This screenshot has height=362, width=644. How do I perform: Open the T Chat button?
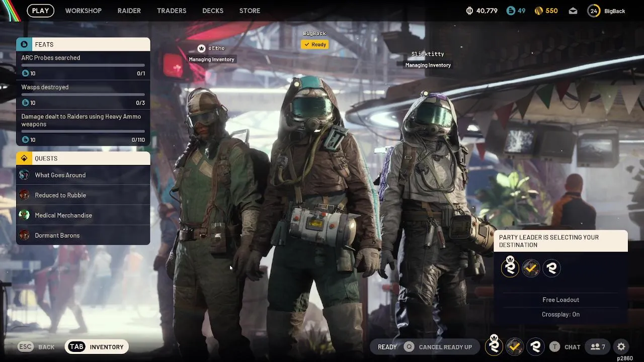[565, 347]
